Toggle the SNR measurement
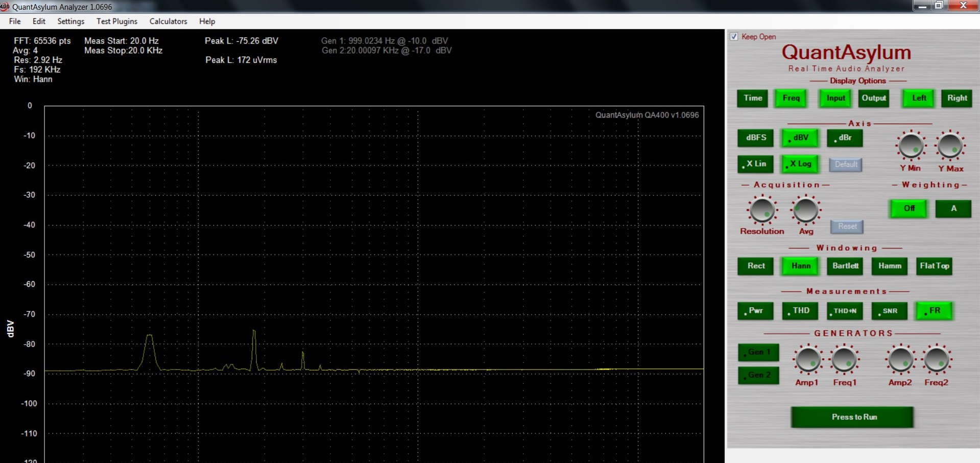 point(890,311)
